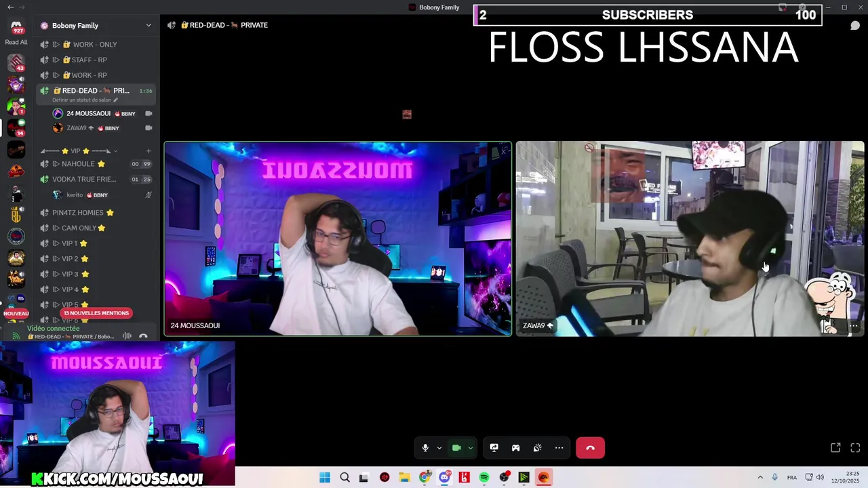Open server icon with 14 badge
868x488 pixels.
pos(16,127)
